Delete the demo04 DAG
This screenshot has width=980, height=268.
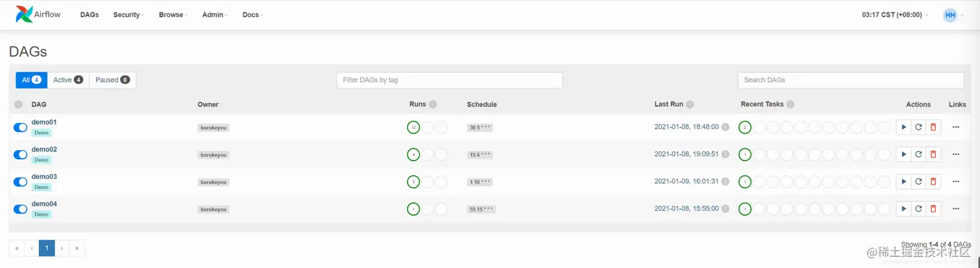point(933,208)
